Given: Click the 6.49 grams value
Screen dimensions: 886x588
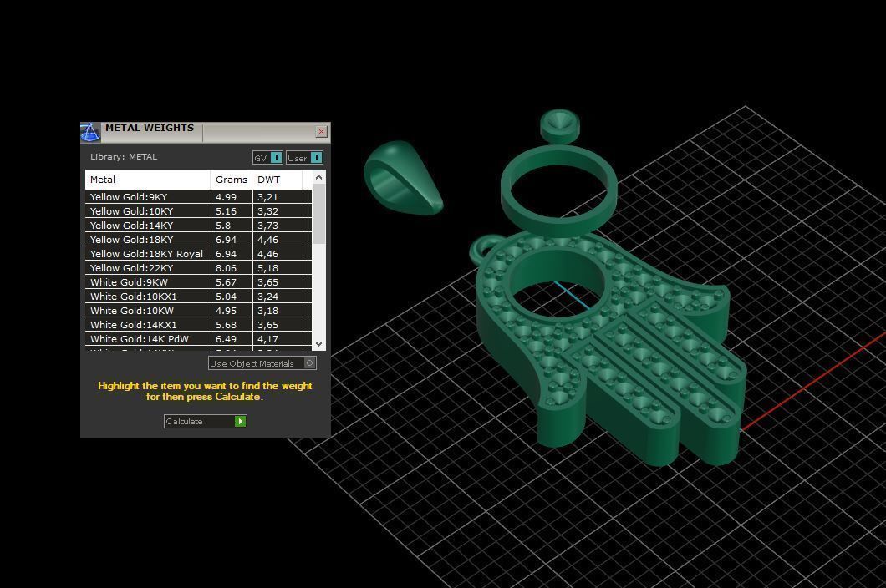Looking at the screenshot, I should coord(226,339).
